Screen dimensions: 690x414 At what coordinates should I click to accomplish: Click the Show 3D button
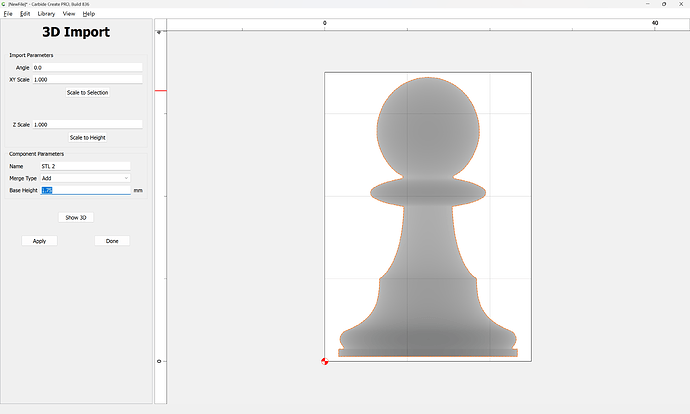(x=76, y=217)
